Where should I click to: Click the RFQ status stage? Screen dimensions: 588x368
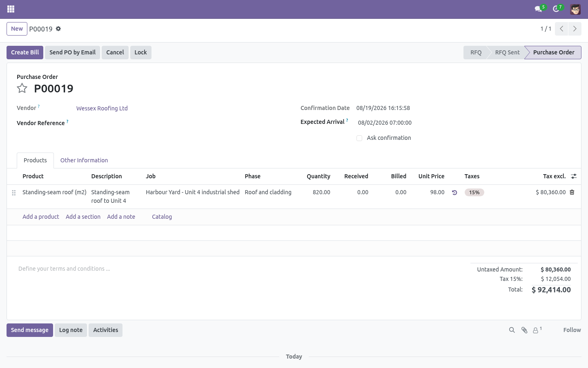point(476,52)
